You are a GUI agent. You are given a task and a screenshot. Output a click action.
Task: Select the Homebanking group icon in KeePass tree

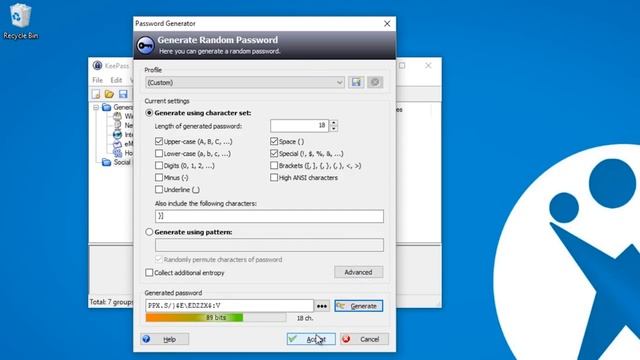[117, 153]
